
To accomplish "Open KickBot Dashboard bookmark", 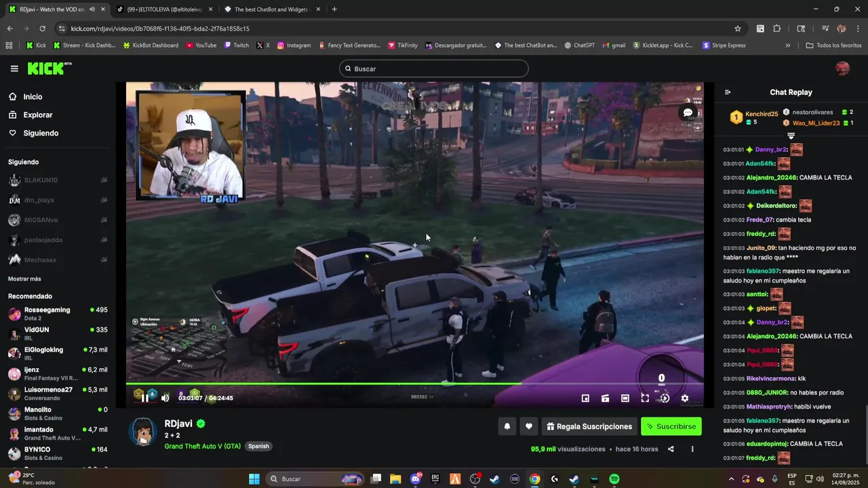I will (x=151, y=45).
